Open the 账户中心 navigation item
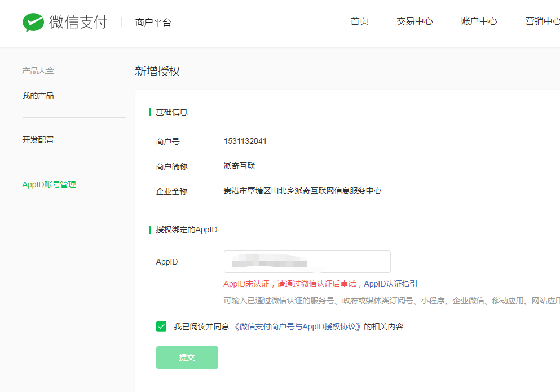 (x=479, y=21)
